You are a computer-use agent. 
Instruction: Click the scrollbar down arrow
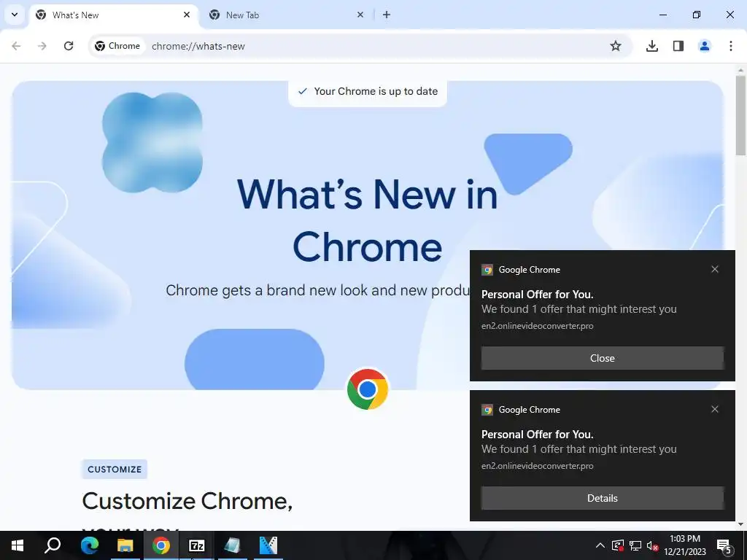point(741,524)
